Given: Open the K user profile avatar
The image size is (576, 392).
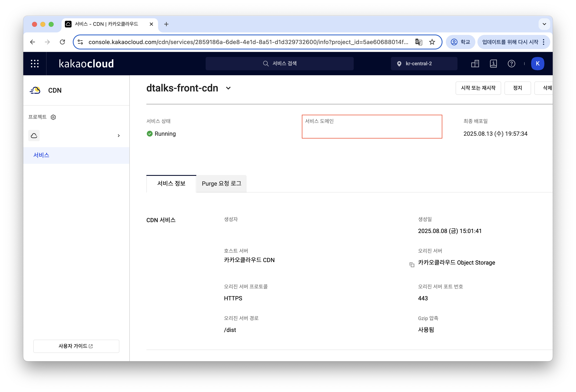Looking at the screenshot, I should coord(538,64).
